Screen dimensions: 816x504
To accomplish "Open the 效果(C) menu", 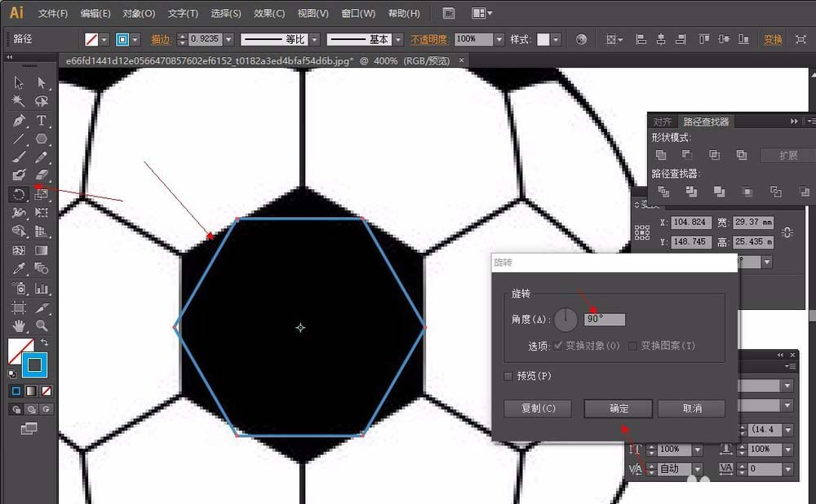I will [269, 14].
